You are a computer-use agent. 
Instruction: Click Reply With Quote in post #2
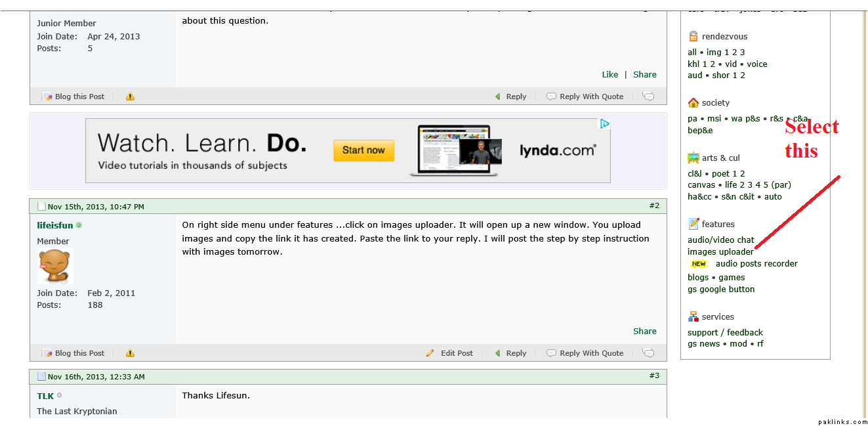point(591,353)
